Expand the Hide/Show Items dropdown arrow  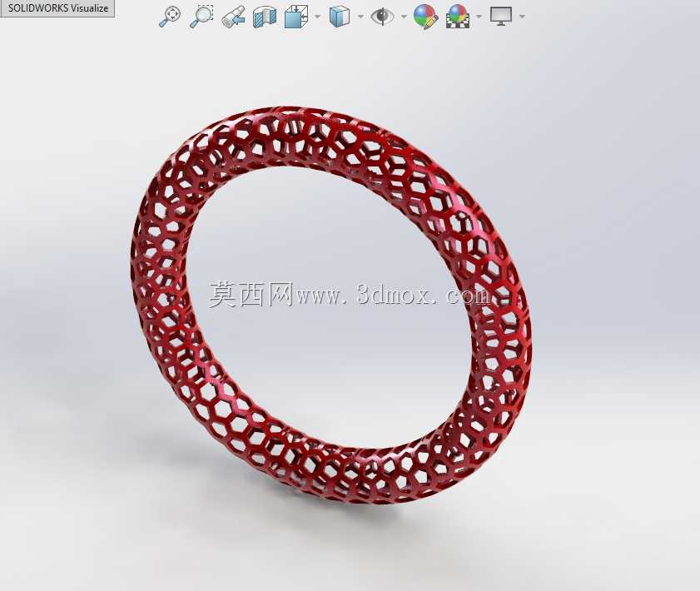[x=404, y=17]
